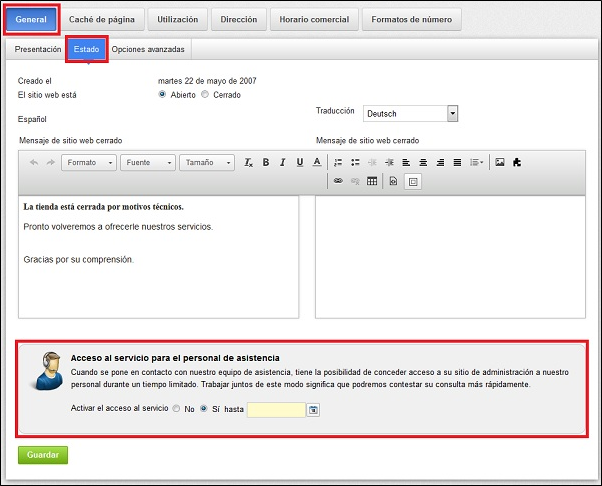Toggle the show blocks icon
This screenshot has height=486, width=602.
pyautogui.click(x=413, y=182)
